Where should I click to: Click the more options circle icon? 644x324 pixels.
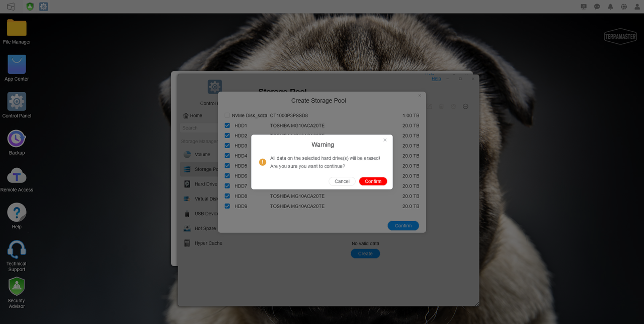tap(465, 106)
